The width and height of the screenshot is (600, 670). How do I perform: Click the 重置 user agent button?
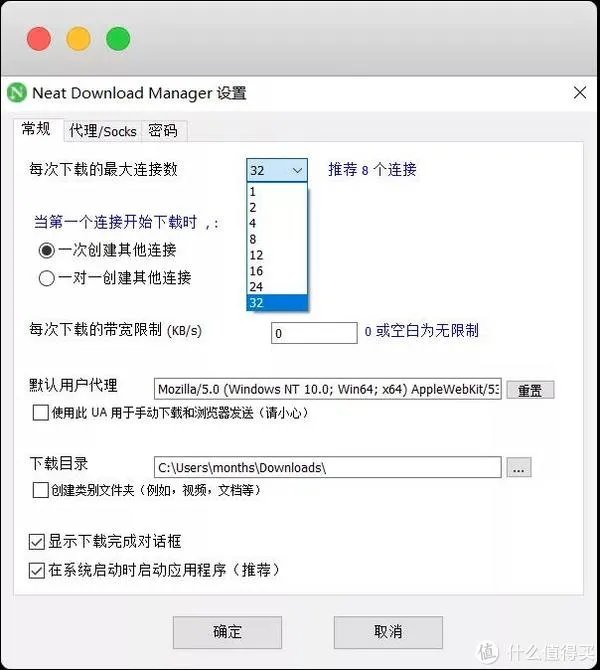530,390
